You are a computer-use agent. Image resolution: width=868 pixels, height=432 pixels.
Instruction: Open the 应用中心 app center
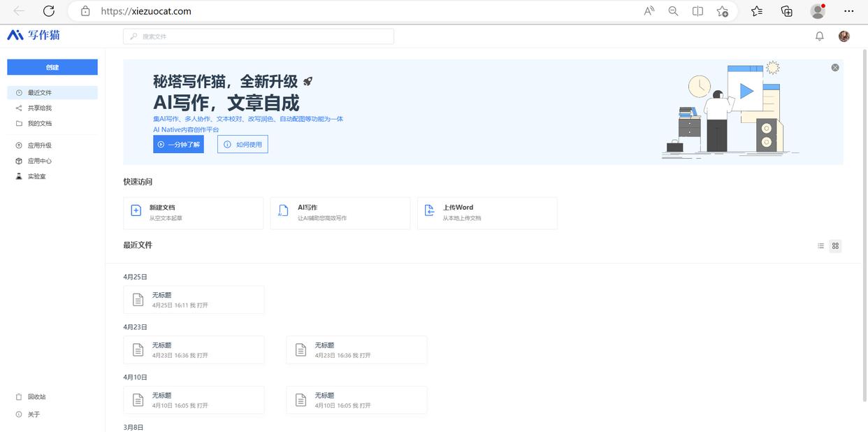39,161
